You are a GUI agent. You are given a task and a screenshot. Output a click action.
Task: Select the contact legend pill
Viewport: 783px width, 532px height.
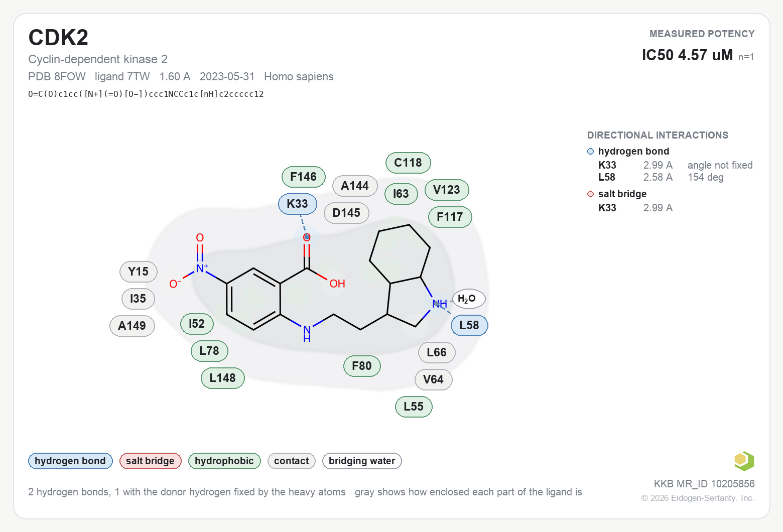pyautogui.click(x=292, y=461)
